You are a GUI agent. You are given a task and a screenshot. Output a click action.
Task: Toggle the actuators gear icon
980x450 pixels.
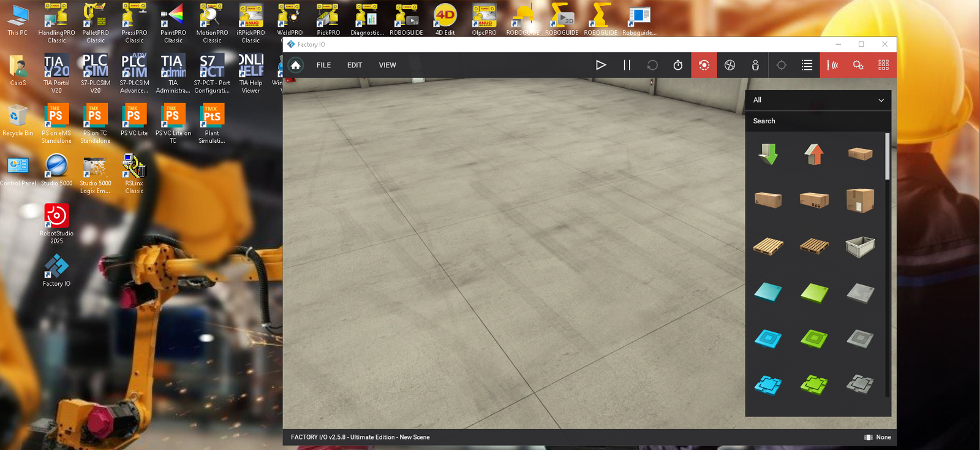click(x=858, y=65)
